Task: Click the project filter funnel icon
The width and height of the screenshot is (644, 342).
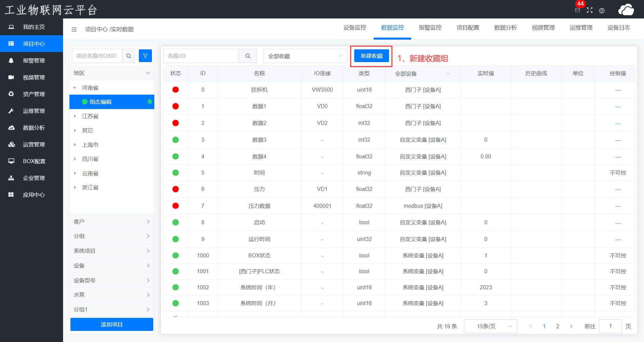Action: [145, 56]
